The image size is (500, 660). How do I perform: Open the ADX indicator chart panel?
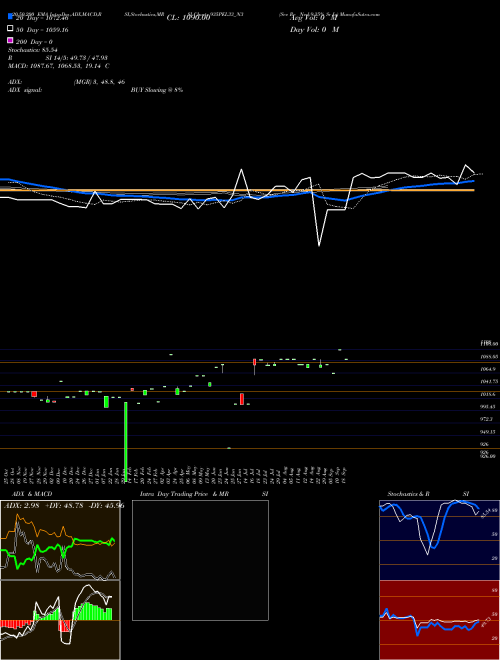click(60, 540)
